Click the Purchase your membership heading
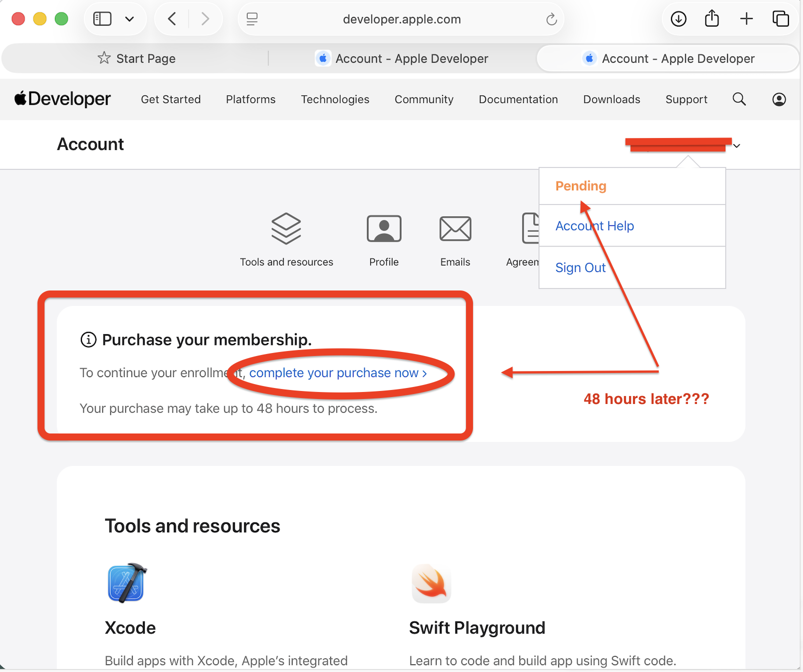This screenshot has height=672, width=803. tap(207, 340)
